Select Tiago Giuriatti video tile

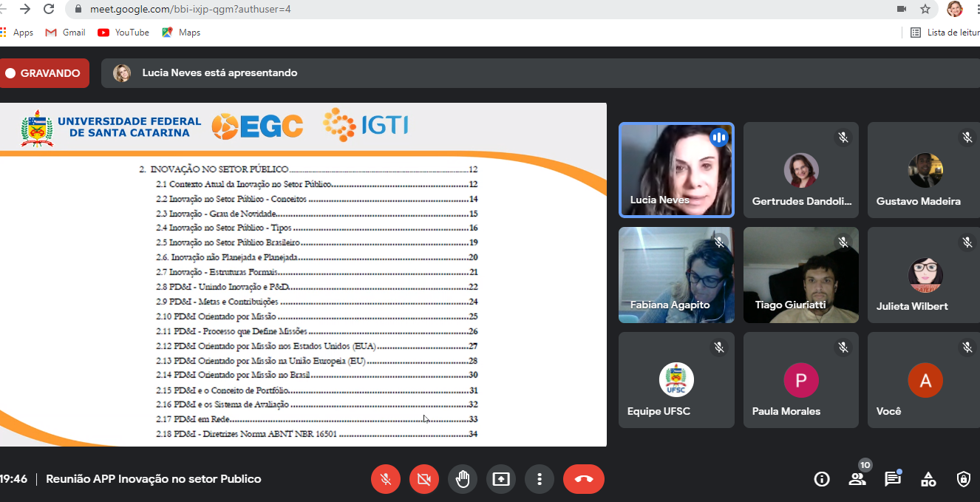point(801,275)
